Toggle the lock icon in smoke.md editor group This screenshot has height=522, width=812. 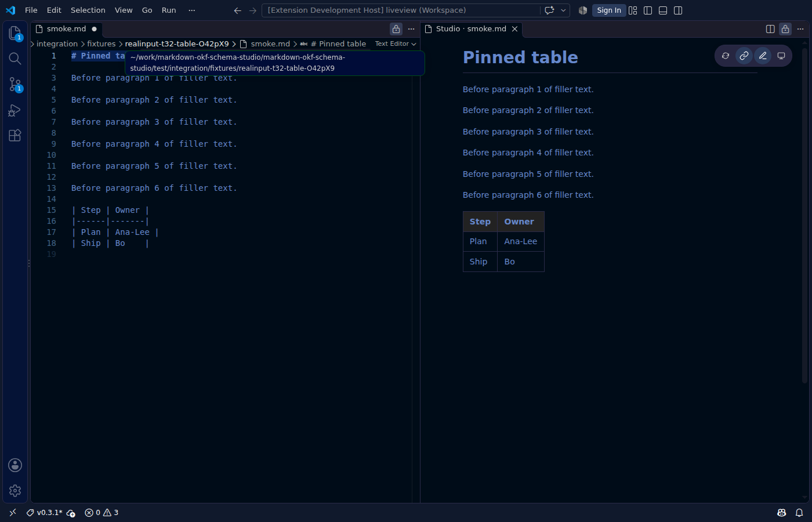pyautogui.click(x=396, y=29)
